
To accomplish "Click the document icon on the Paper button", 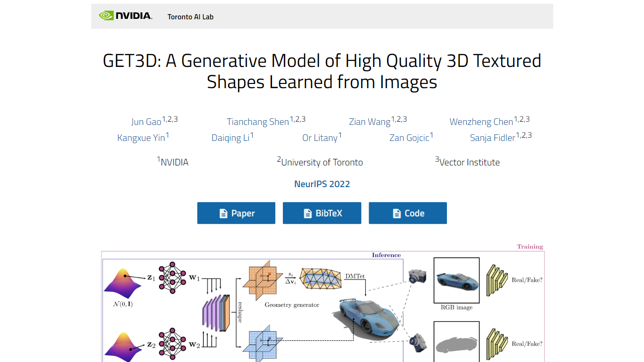I will tap(223, 213).
